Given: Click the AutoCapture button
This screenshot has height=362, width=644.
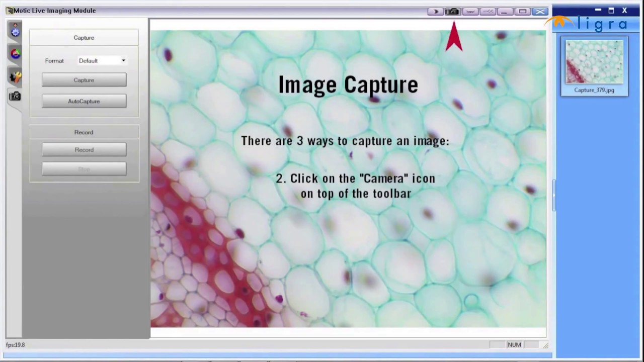Looking at the screenshot, I should [x=84, y=101].
